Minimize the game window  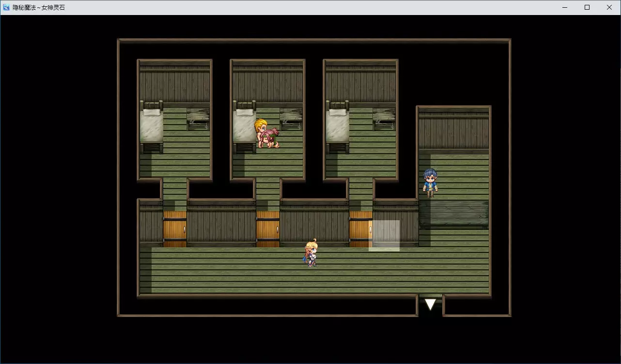pyautogui.click(x=565, y=7)
